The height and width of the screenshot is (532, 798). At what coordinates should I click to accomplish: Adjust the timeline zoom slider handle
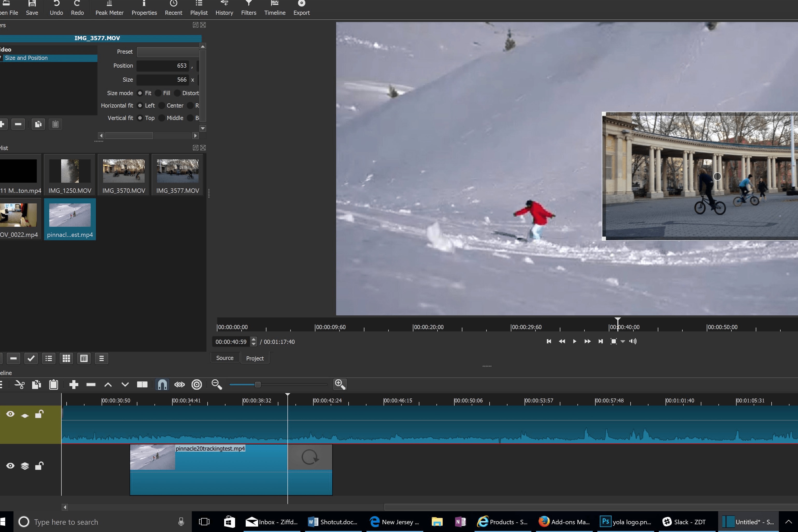258,384
